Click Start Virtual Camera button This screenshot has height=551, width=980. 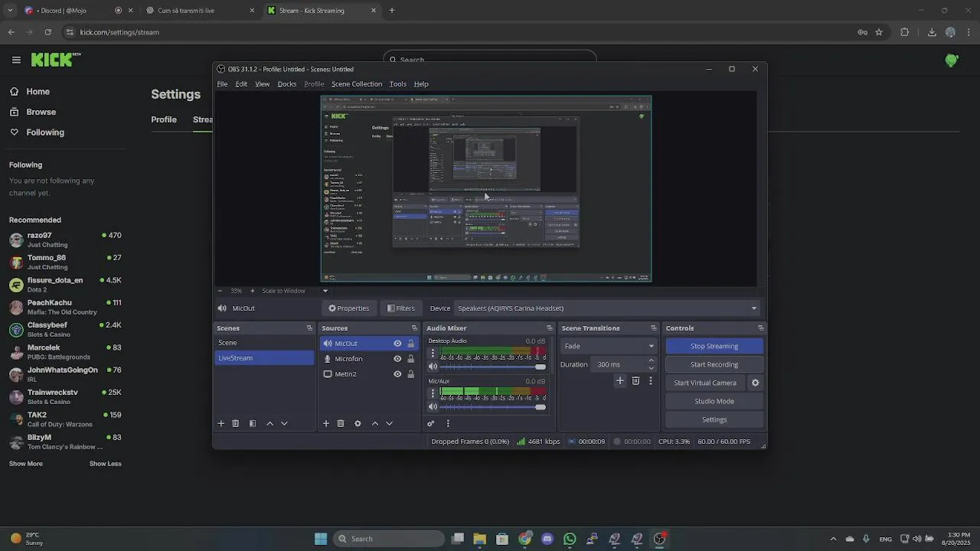coord(705,383)
